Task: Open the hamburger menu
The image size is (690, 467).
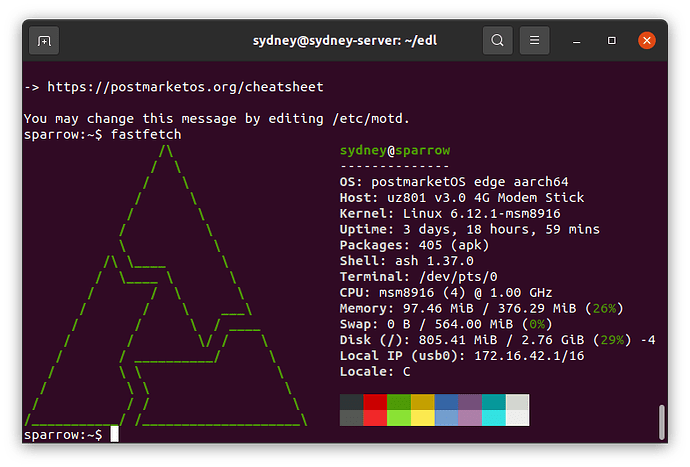Action: 534,40
